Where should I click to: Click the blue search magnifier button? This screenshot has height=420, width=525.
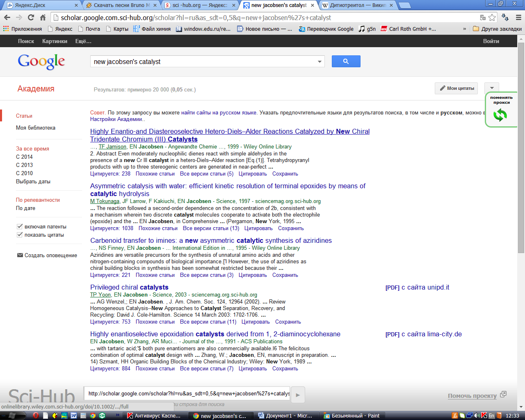[346, 61]
